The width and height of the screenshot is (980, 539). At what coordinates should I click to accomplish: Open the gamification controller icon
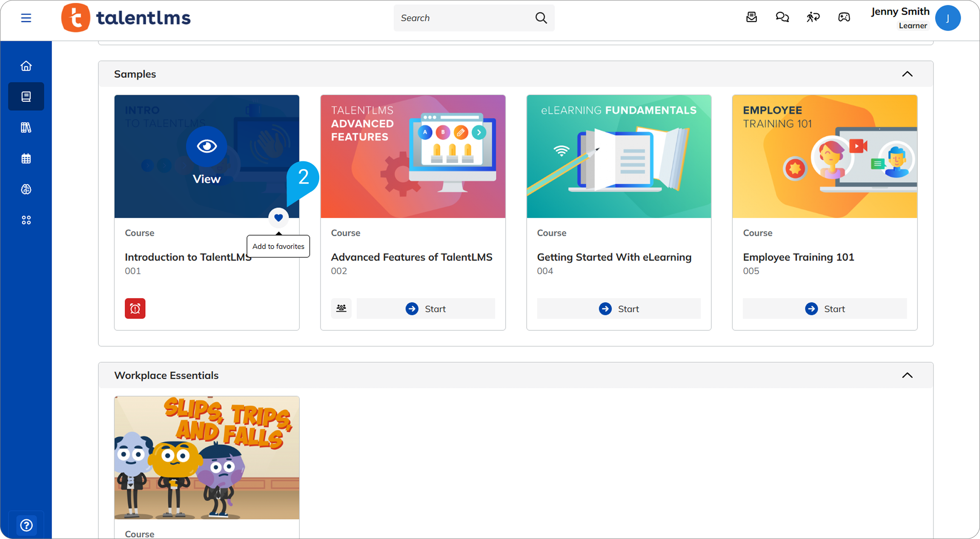844,17
